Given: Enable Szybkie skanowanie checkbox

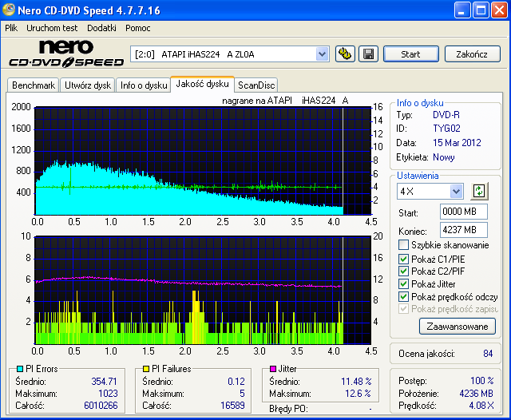Looking at the screenshot, I should (403, 244).
